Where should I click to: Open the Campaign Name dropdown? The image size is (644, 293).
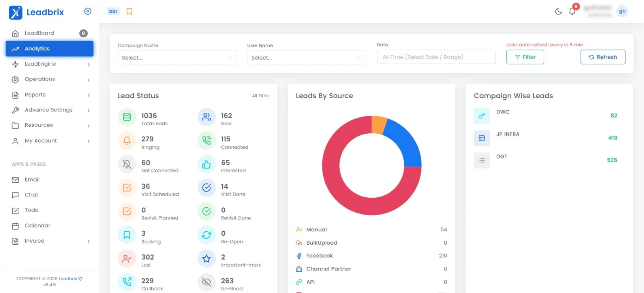(177, 58)
